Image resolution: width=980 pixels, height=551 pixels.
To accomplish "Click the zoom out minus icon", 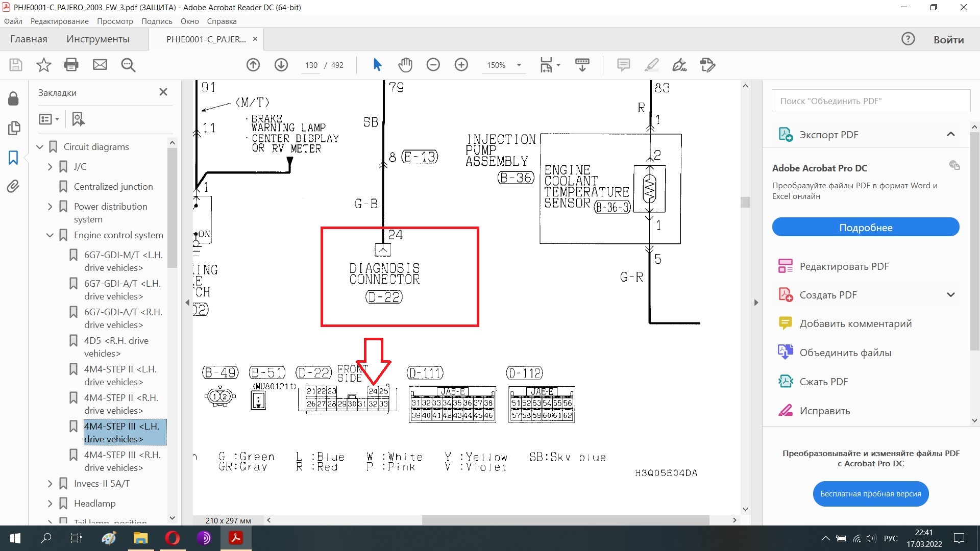I will click(433, 65).
